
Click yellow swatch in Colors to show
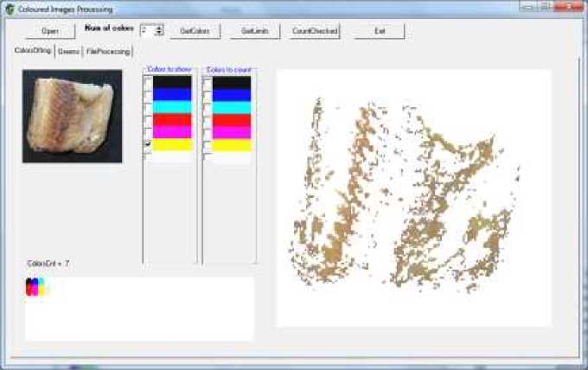[172, 144]
